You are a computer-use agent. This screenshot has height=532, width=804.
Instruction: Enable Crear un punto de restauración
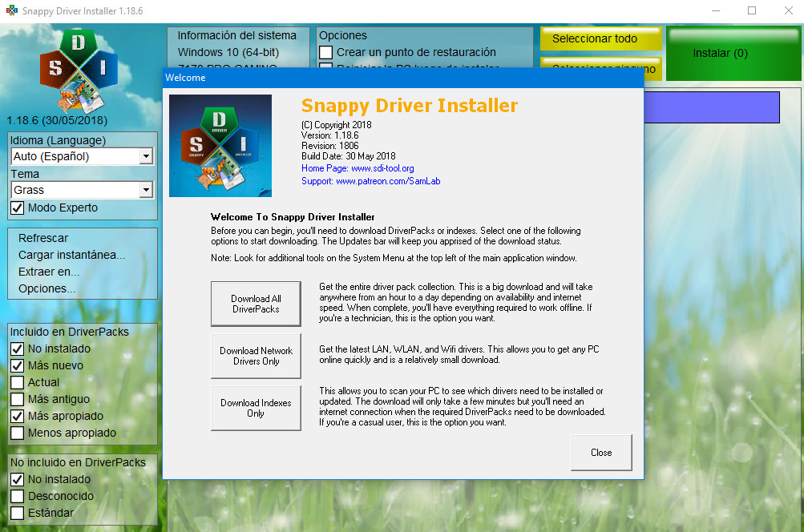(x=325, y=52)
